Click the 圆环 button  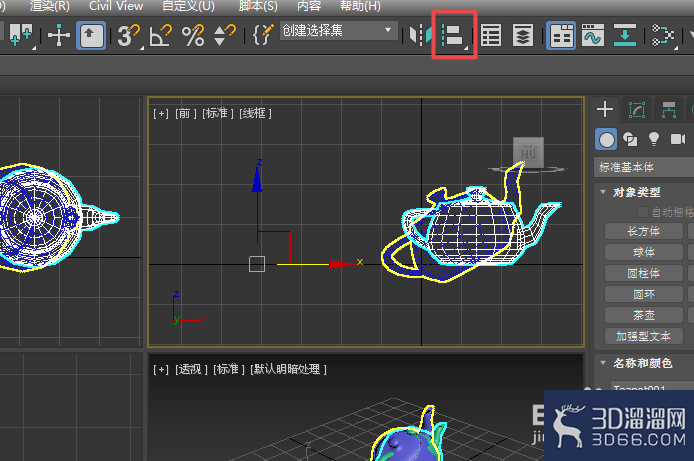[x=644, y=294]
